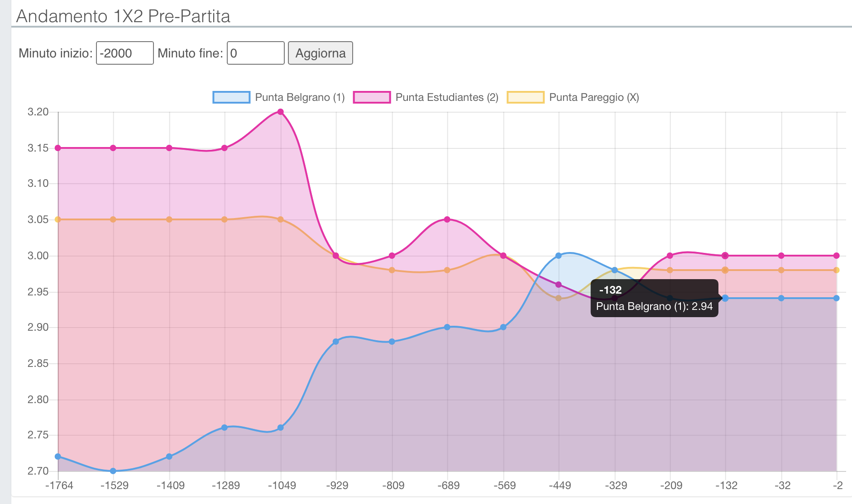Select the Belgrano point at -1049

click(281, 428)
